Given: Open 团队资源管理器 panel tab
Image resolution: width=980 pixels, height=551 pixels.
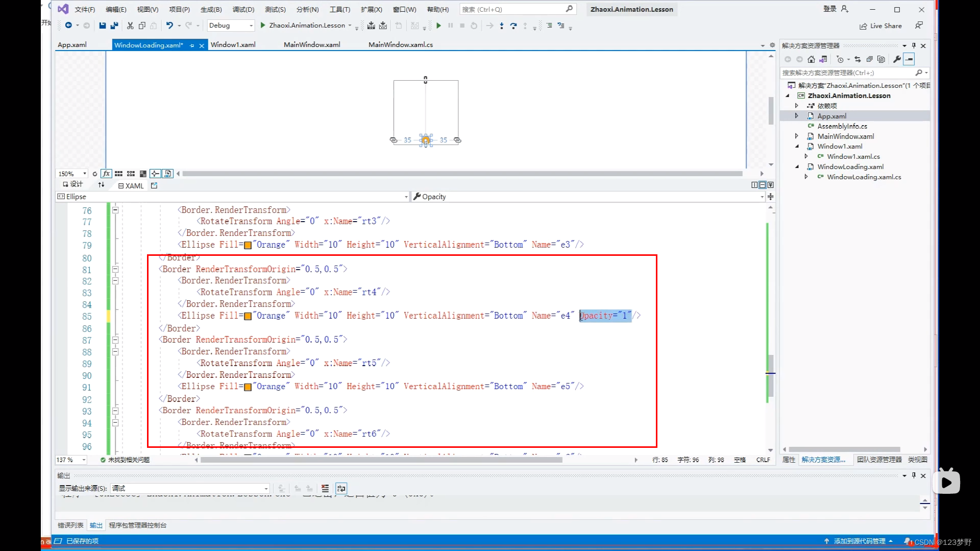Looking at the screenshot, I should point(879,460).
